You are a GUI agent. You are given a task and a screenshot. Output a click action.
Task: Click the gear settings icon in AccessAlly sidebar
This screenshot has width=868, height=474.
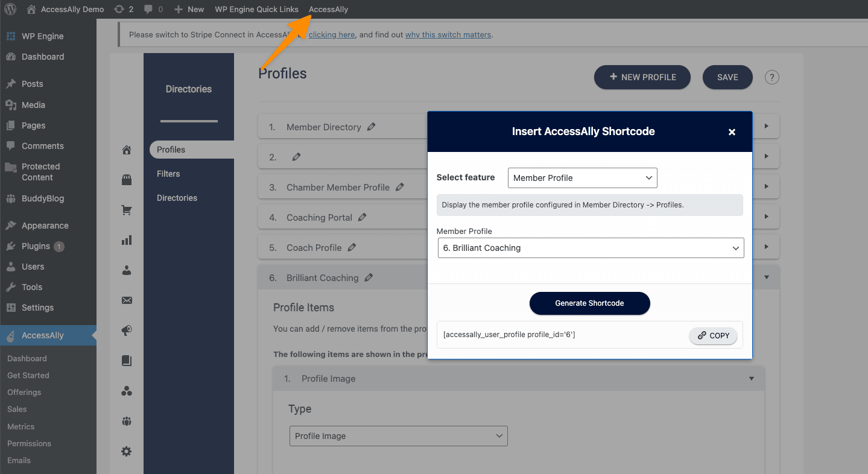coord(127,451)
